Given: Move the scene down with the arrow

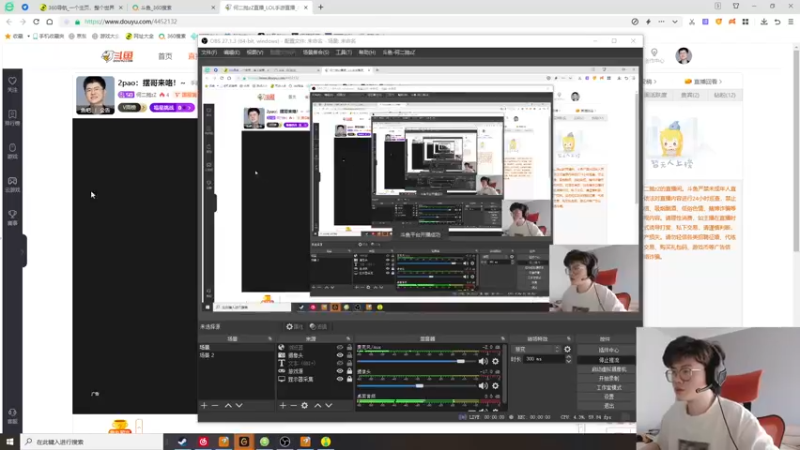Looking at the screenshot, I should (239, 406).
